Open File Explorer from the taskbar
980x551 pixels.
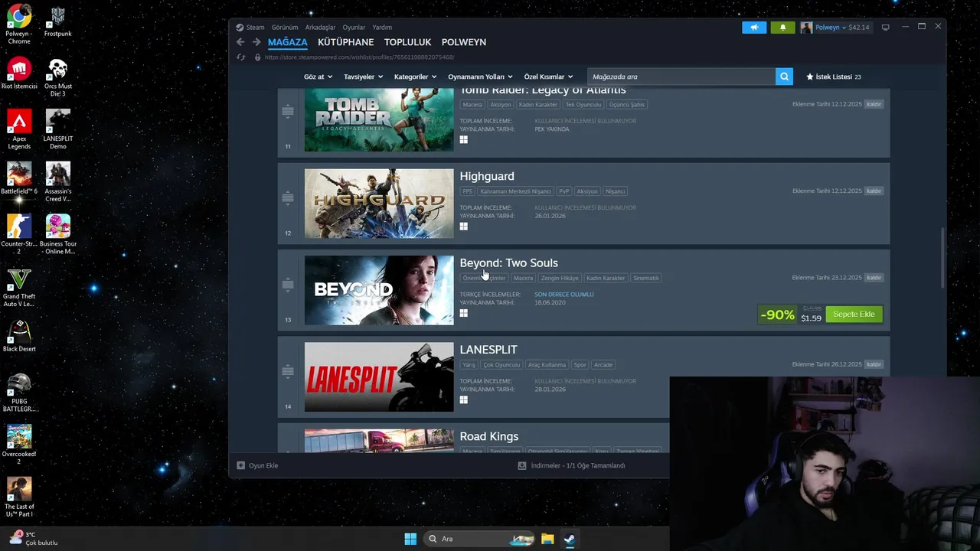click(x=547, y=539)
